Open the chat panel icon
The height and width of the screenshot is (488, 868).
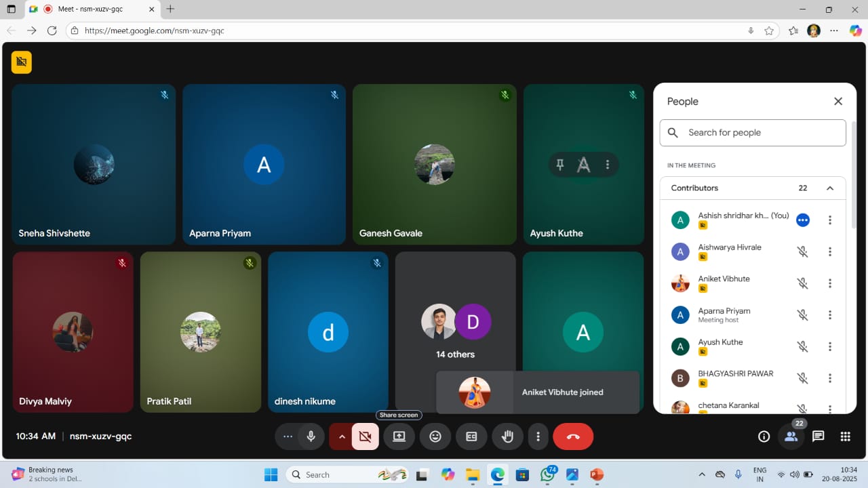818,436
